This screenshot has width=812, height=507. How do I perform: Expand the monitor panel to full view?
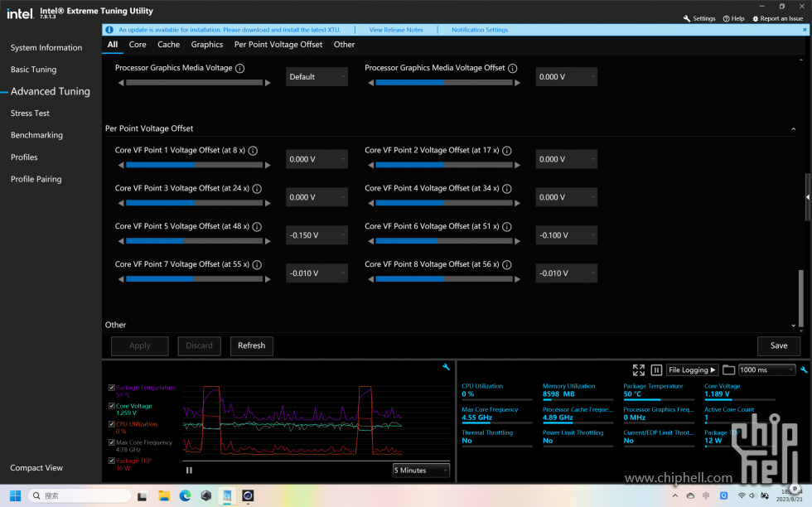[x=639, y=369]
